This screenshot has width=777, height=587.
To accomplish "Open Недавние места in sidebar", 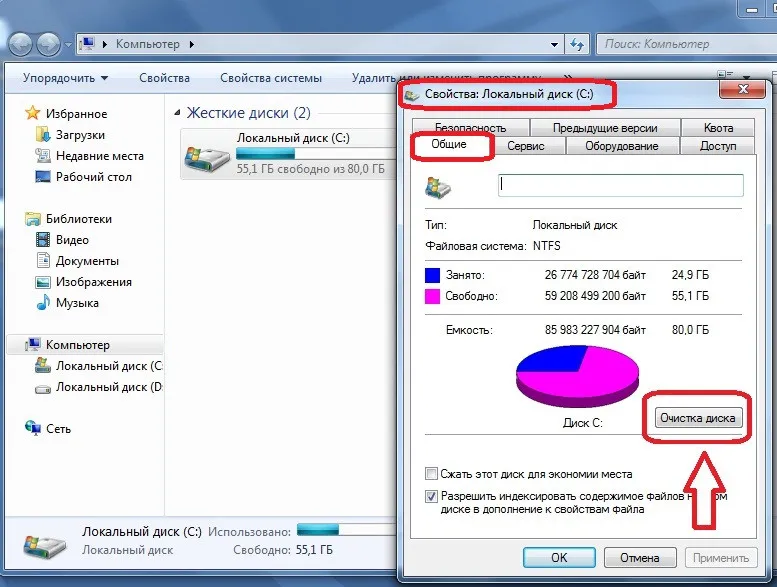I will pos(99,156).
